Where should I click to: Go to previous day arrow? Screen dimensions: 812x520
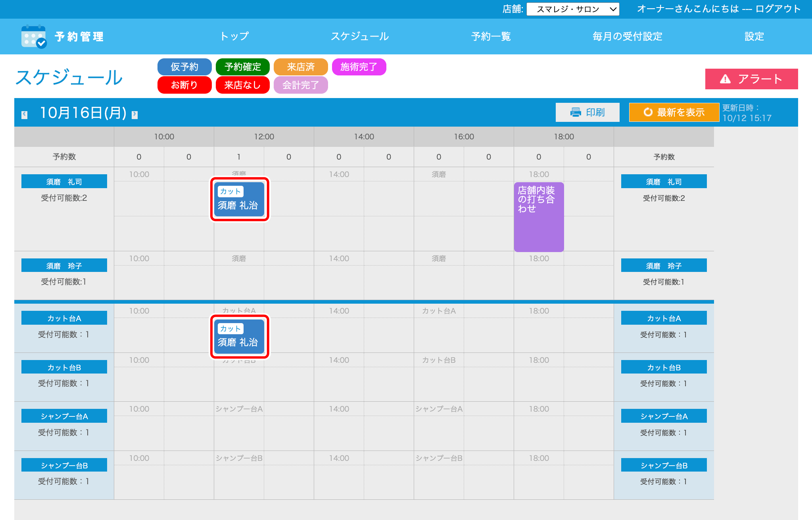click(x=25, y=115)
